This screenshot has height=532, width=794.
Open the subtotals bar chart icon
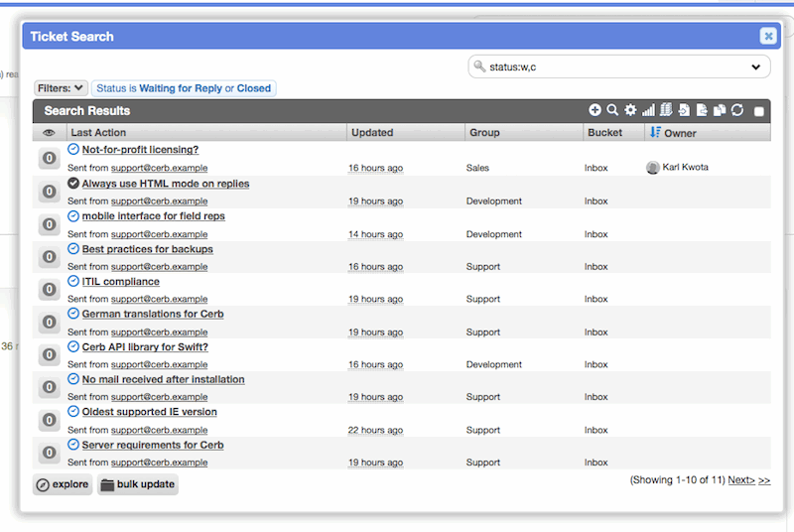(x=648, y=110)
